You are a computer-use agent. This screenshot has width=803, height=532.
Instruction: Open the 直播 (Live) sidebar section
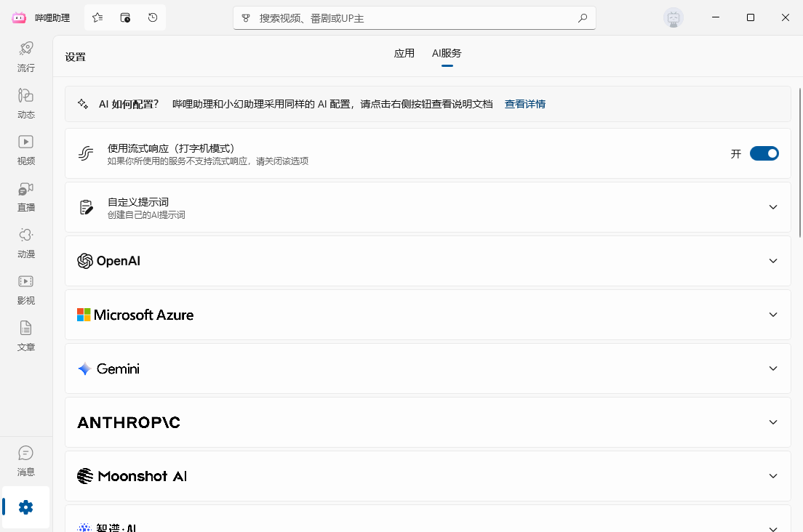pyautogui.click(x=25, y=196)
